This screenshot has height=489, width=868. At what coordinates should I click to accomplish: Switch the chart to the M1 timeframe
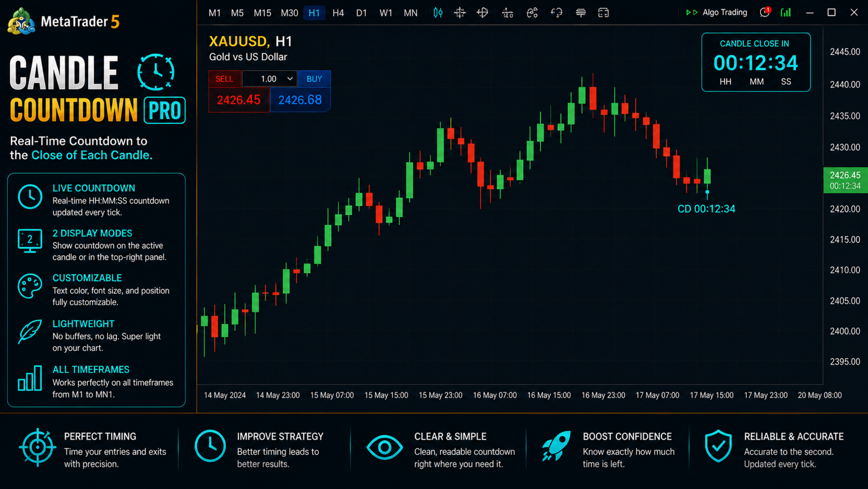[x=215, y=13]
